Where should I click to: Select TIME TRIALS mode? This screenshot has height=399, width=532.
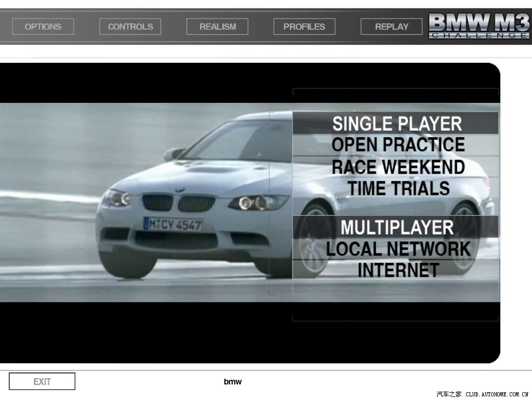(398, 188)
